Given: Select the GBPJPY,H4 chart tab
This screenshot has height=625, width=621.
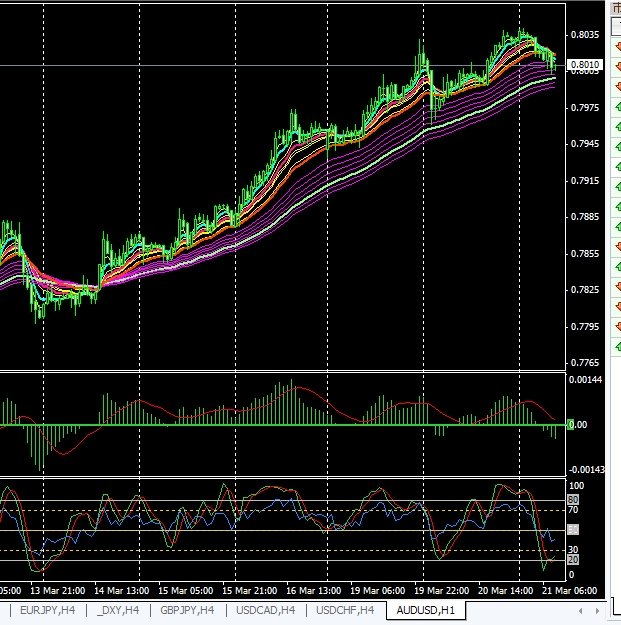Looking at the screenshot, I should [x=187, y=610].
